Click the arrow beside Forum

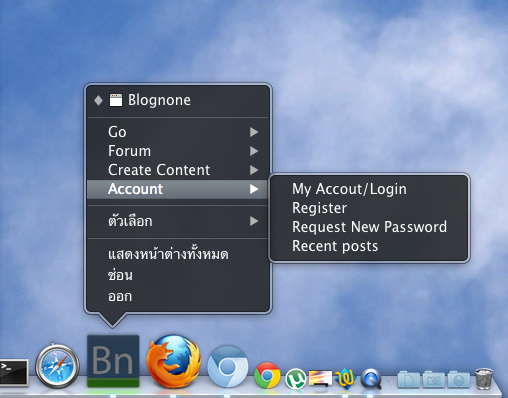point(254,151)
